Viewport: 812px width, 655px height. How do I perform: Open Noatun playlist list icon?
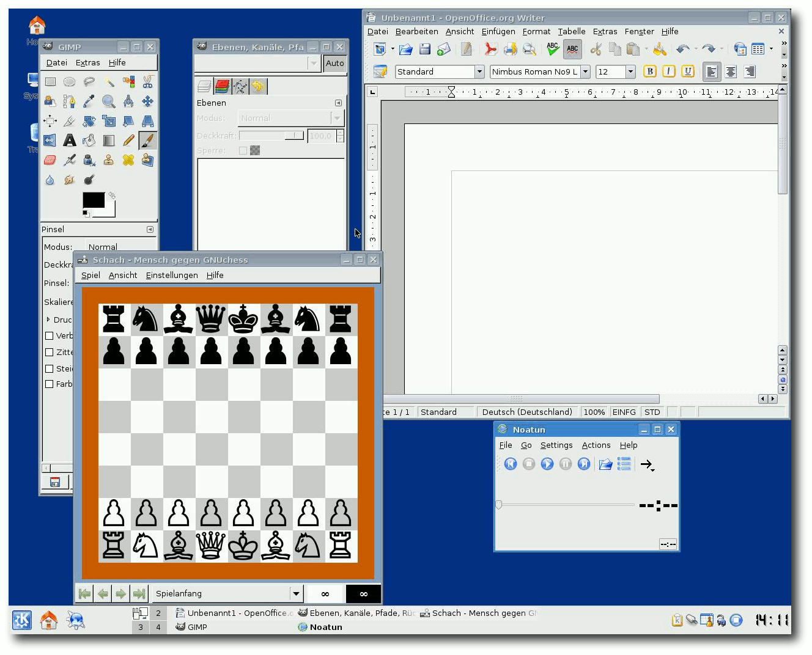[624, 464]
